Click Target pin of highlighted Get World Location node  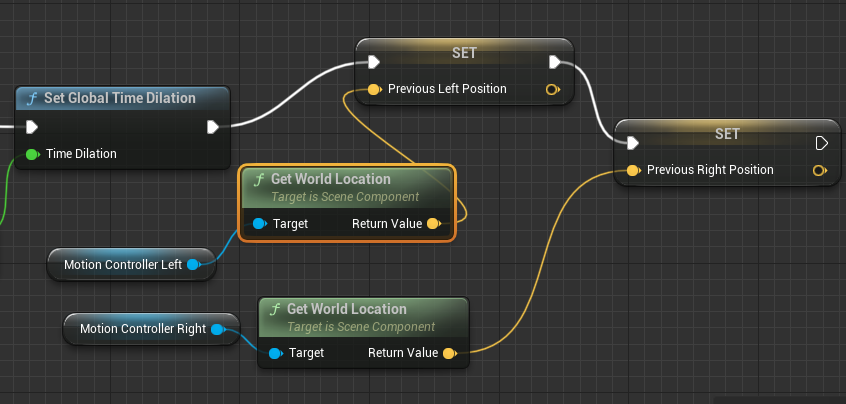click(260, 223)
